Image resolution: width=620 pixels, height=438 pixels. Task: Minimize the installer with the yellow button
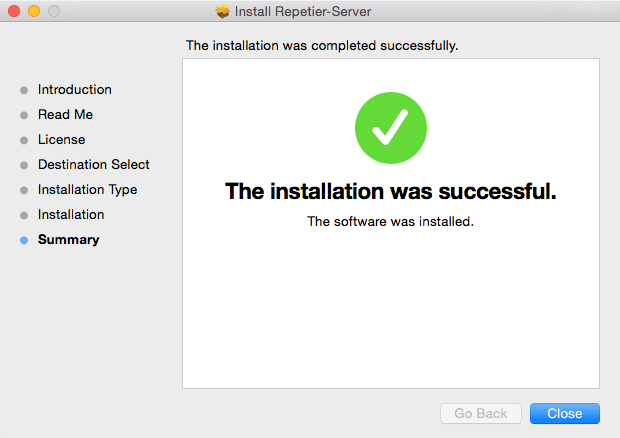tap(33, 12)
